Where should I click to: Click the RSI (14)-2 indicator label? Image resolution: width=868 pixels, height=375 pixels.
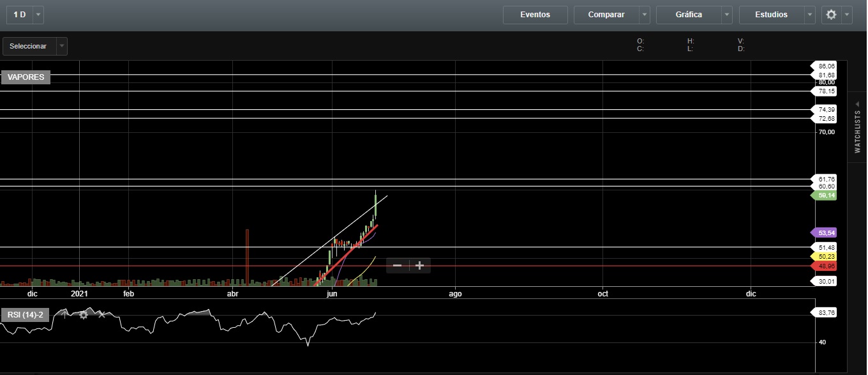(26, 315)
